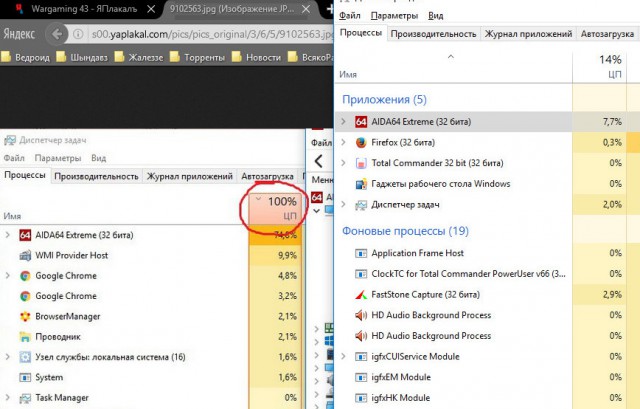Image resolution: width=640 pixels, height=409 pixels.
Task: Click the Application Frame Host icon
Action: 361,253
